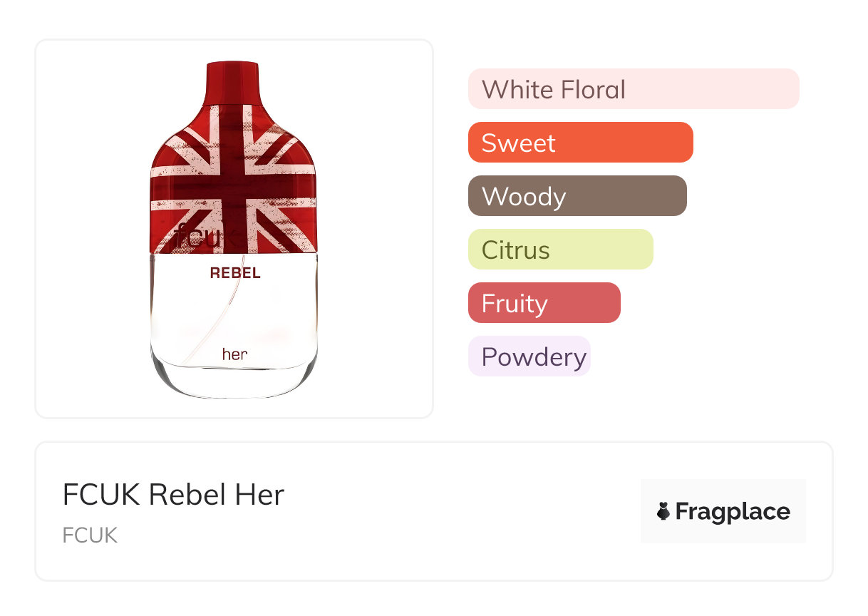
Task: Click the word 'Floral' in top accord
Action: (x=593, y=90)
